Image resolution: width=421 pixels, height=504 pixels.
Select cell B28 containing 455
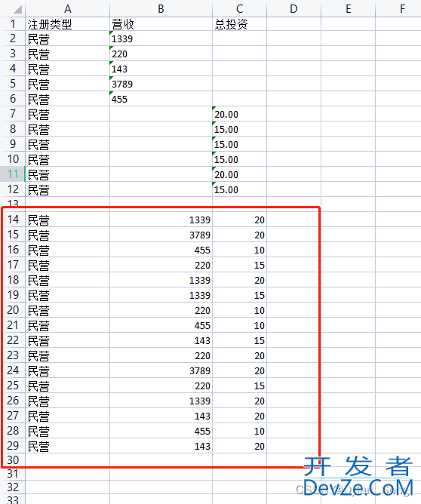[x=161, y=431]
